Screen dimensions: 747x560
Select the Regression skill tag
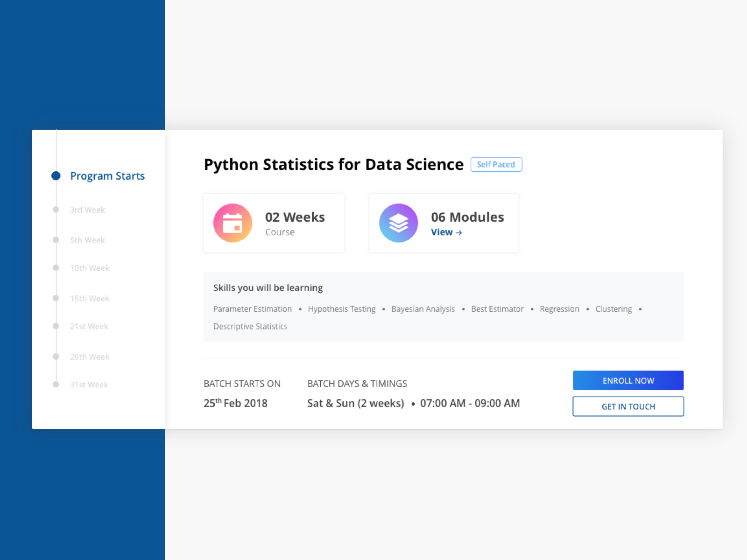click(559, 308)
